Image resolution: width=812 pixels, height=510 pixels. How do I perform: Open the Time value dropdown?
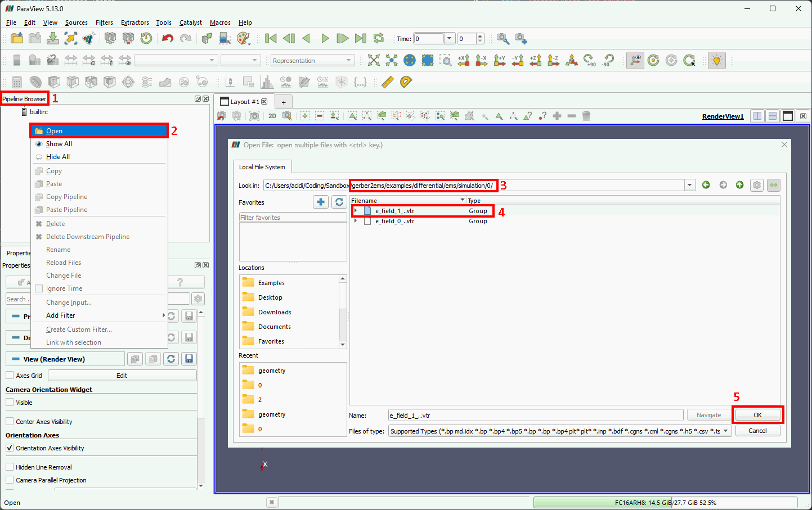click(x=449, y=38)
